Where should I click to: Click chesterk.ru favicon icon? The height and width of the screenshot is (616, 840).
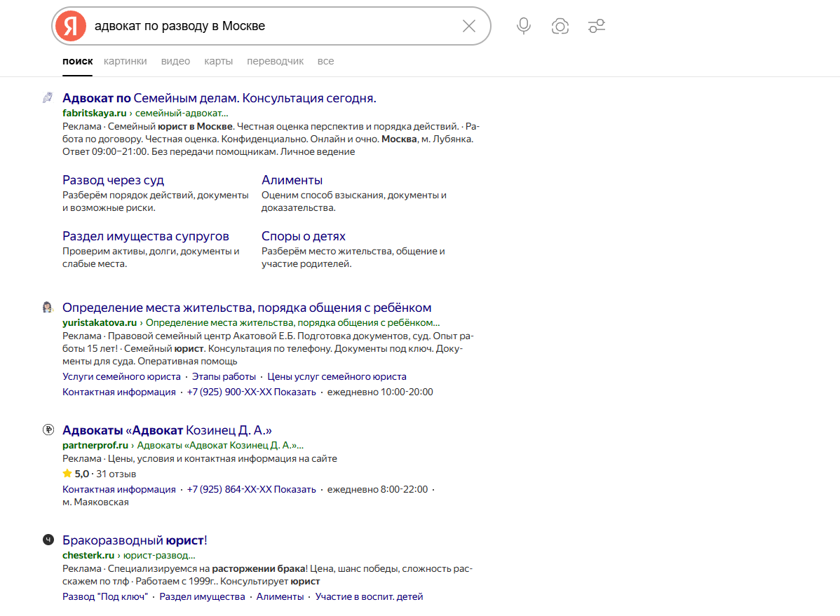click(48, 540)
